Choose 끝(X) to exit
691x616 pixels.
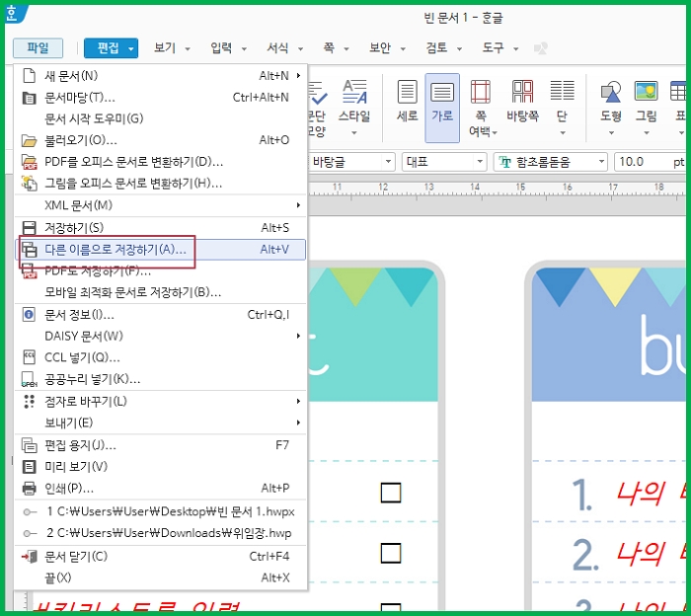click(x=57, y=578)
